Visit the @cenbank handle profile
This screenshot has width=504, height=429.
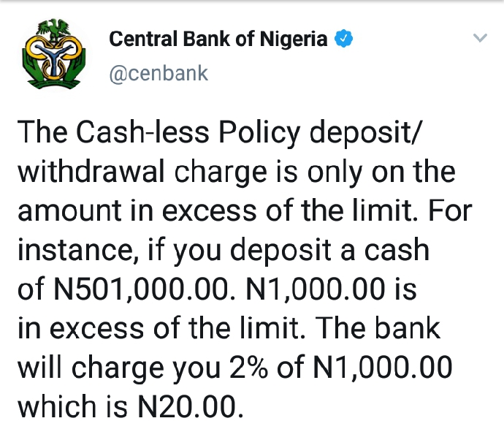[x=159, y=73]
